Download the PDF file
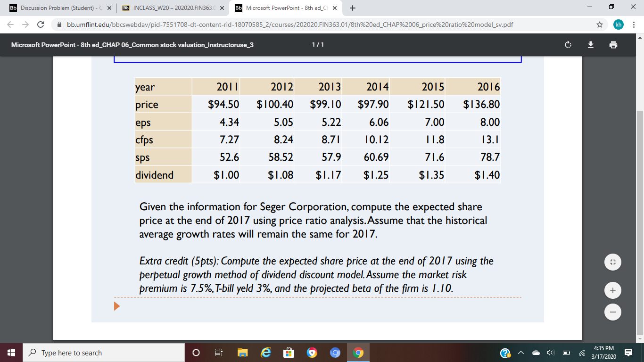 (590, 45)
